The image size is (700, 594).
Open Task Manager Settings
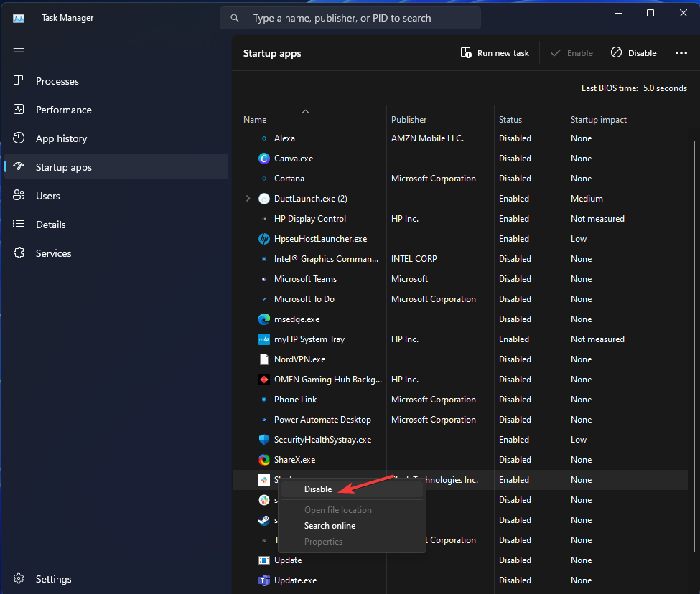(x=116, y=579)
